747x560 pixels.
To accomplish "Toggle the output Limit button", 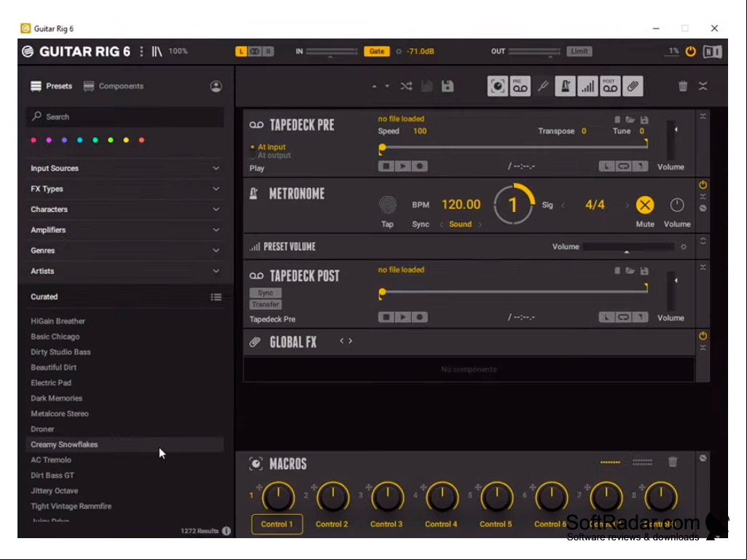I will click(x=579, y=52).
